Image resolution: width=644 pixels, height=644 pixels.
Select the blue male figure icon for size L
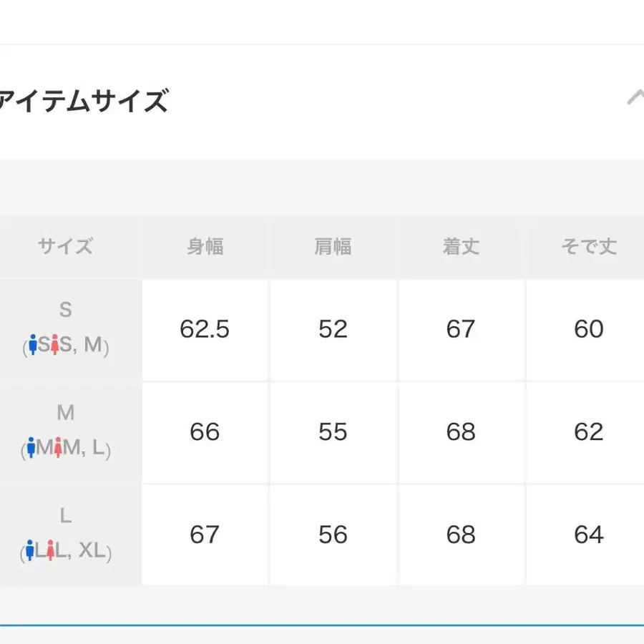click(x=31, y=550)
